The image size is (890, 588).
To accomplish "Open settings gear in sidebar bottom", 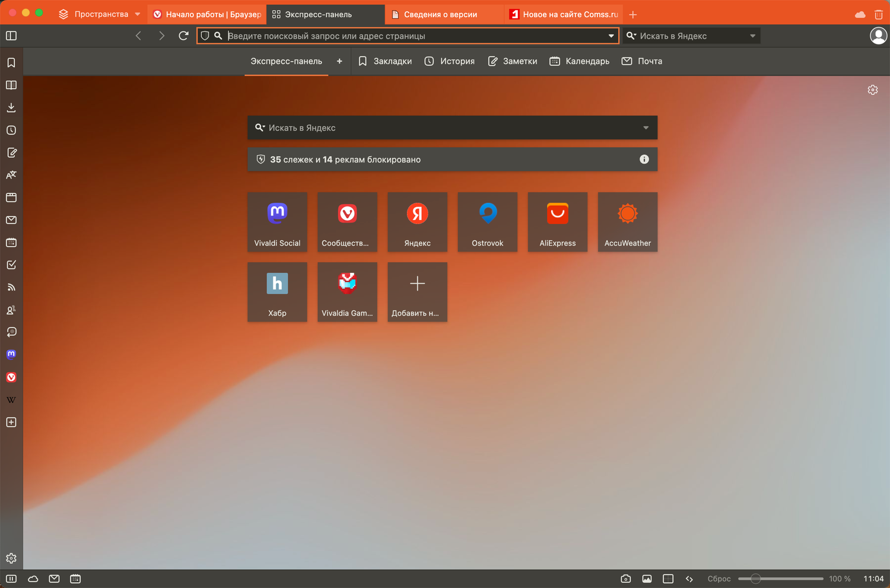I will click(x=11, y=558).
